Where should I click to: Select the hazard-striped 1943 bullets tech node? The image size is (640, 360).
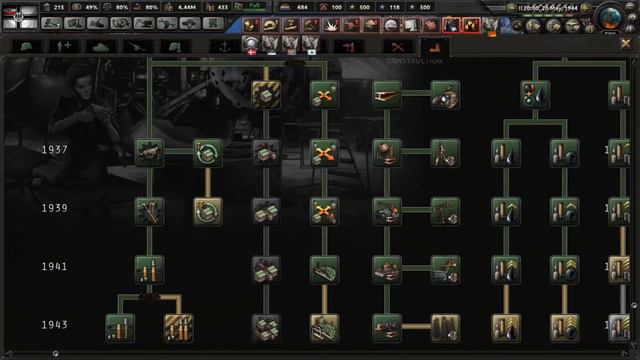(178, 328)
